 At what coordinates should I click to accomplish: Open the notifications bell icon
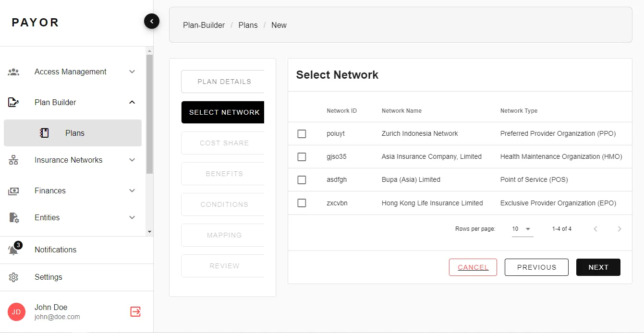click(13, 250)
